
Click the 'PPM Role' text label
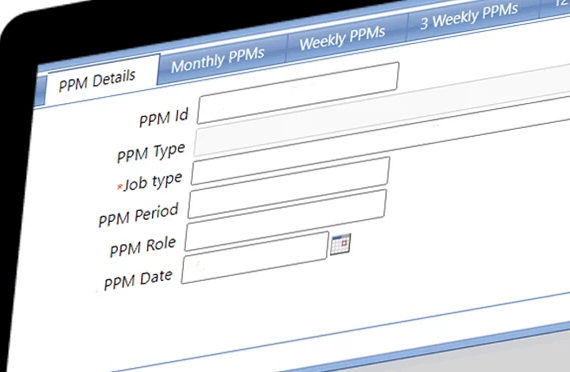coord(143,247)
